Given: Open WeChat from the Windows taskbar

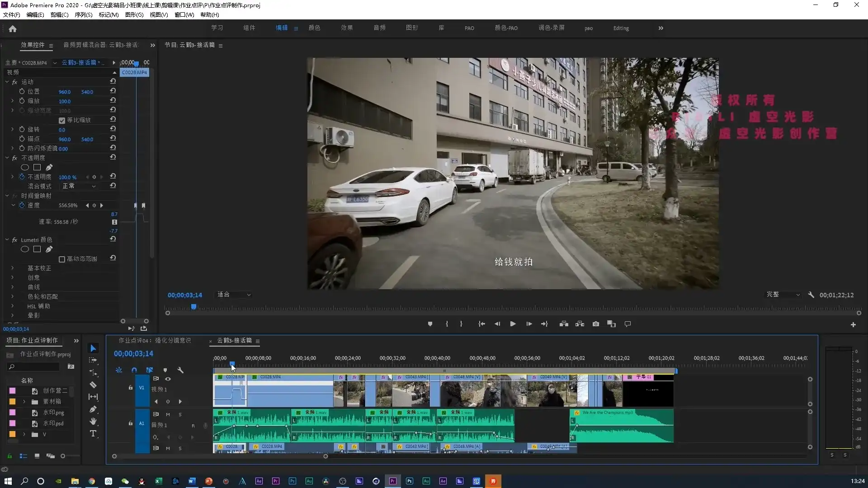Looking at the screenshot, I should [125, 481].
